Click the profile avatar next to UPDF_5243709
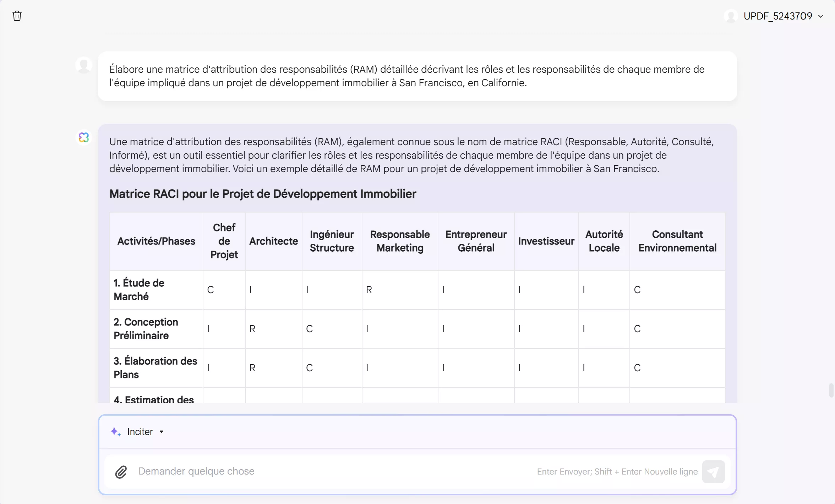This screenshot has width=835, height=504. 731,16
